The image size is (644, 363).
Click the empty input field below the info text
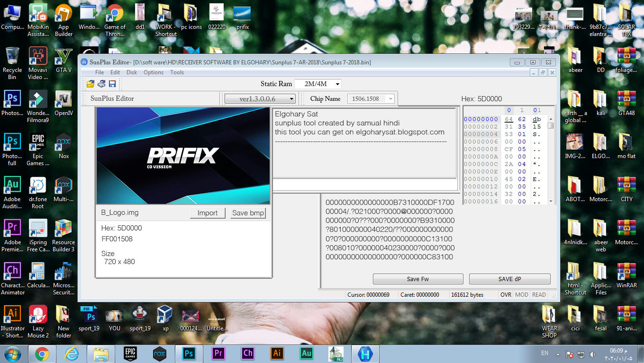365,185
